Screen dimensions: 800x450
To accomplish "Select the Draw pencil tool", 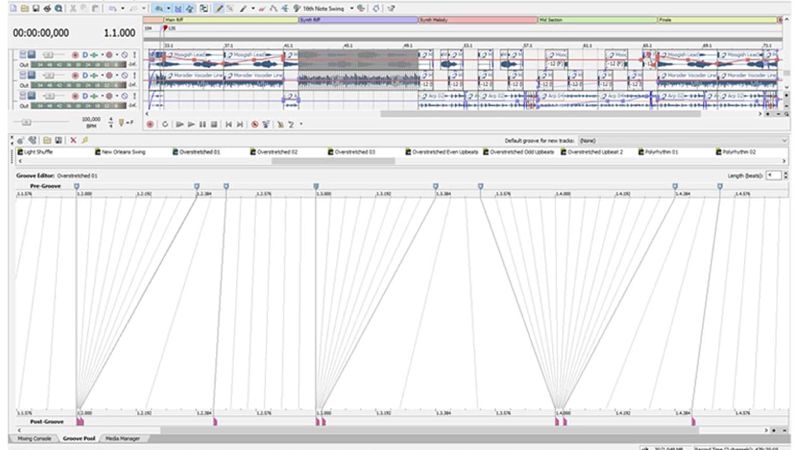I will [219, 8].
